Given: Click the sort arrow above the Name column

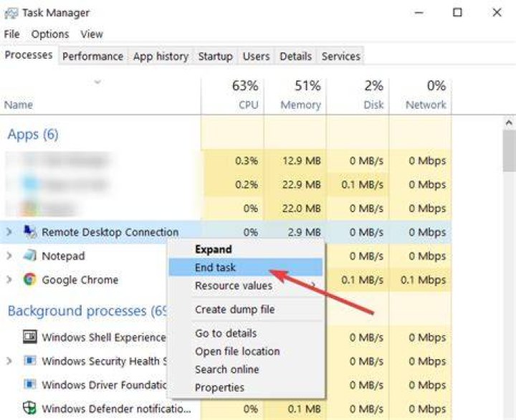Looking at the screenshot, I should [x=97, y=82].
